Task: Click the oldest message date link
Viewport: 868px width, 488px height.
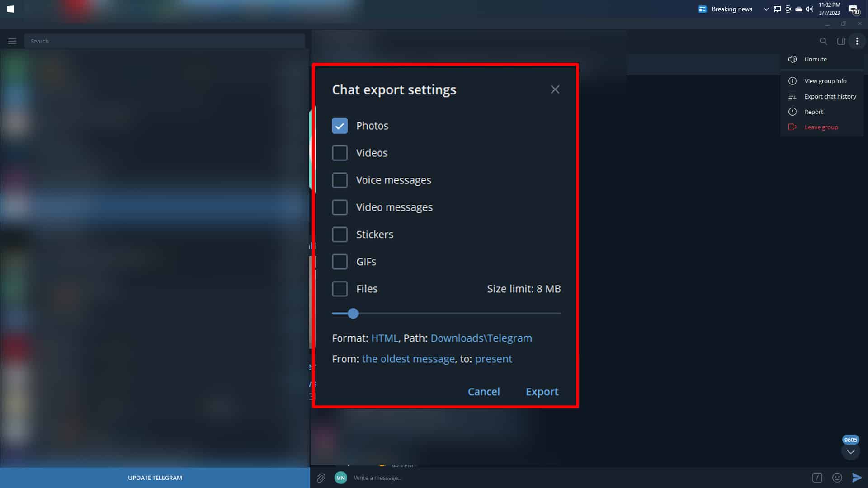Action: click(x=408, y=359)
